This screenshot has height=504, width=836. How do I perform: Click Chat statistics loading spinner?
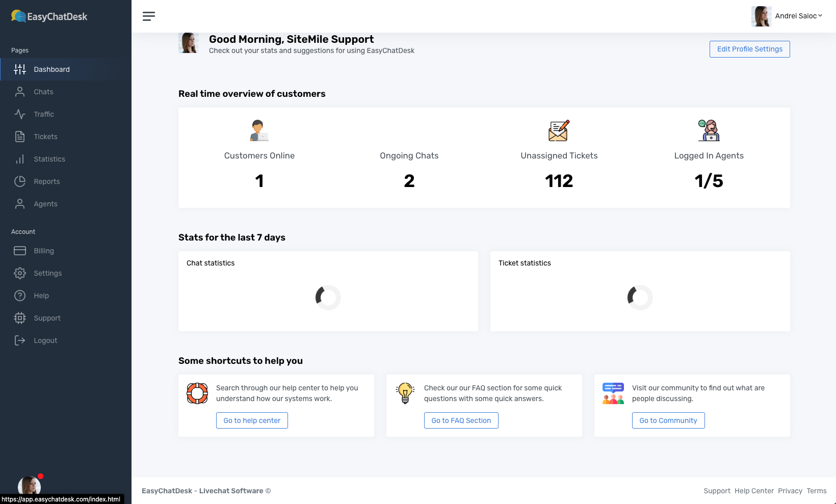click(328, 298)
